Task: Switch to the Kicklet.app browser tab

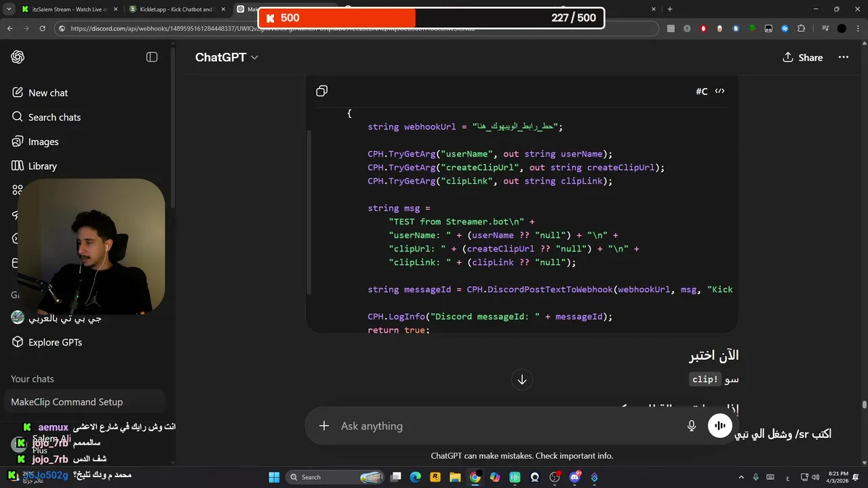Action: [x=176, y=9]
